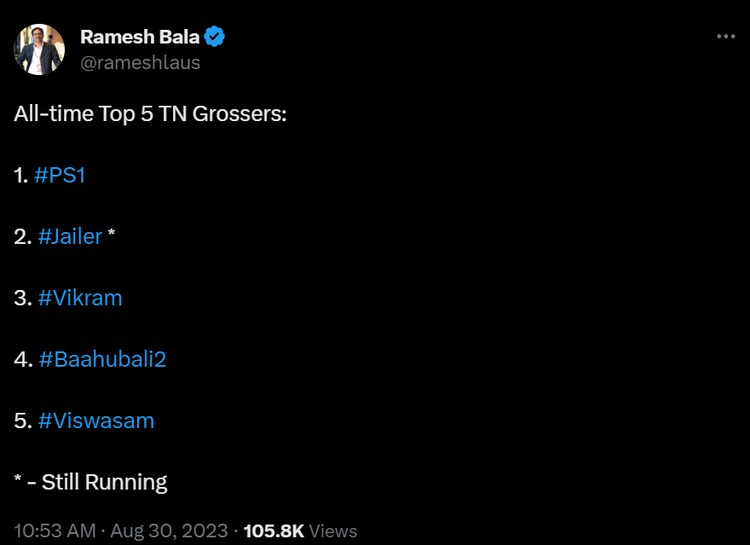Follow the #Jailer hashtag link
The image size is (750, 545).
[70, 237]
